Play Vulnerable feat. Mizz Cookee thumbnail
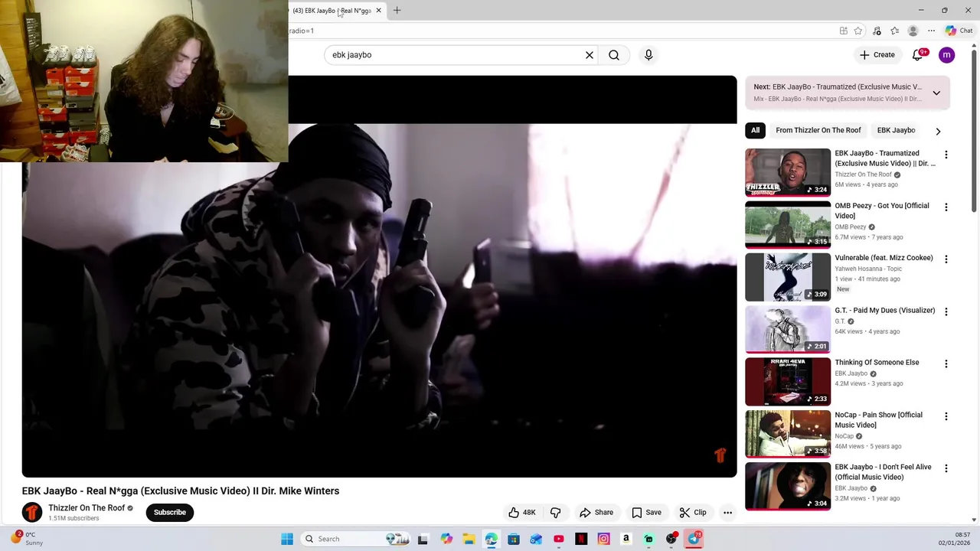980x551 pixels. pos(788,277)
